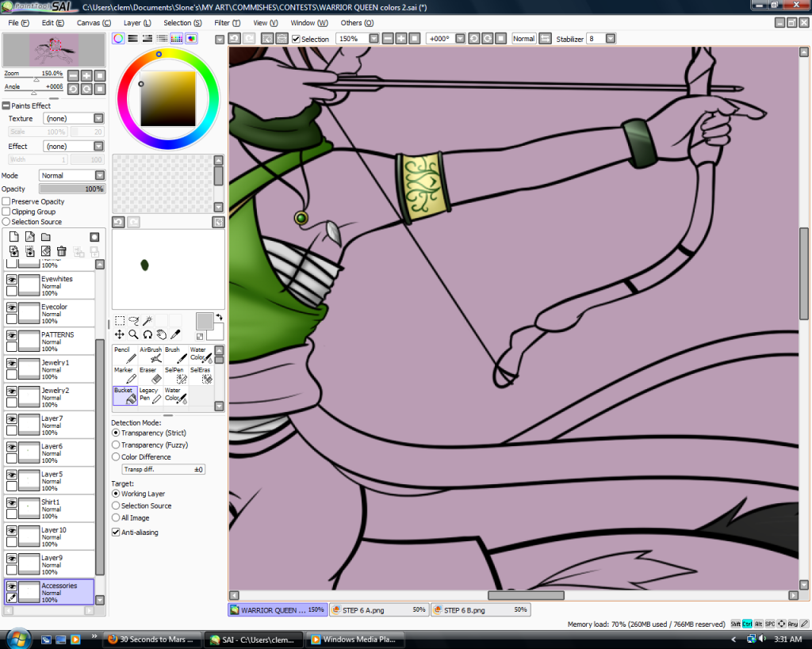The image size is (812, 649).
Task: Hide the Shirt1 layer
Action: [11, 502]
